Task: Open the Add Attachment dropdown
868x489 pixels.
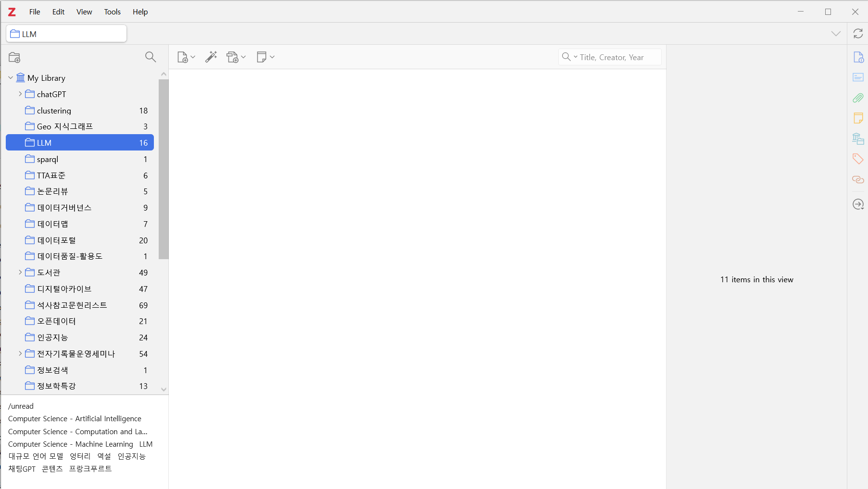Action: [236, 57]
